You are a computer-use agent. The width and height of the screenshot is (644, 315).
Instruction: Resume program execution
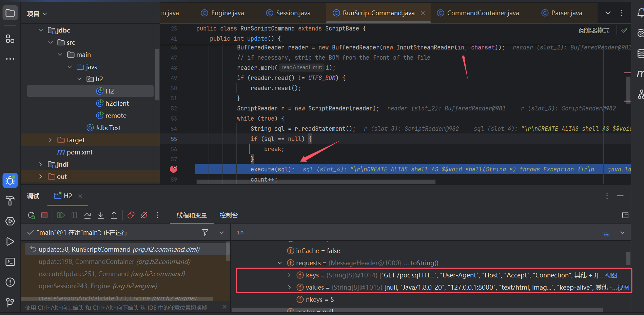61,215
